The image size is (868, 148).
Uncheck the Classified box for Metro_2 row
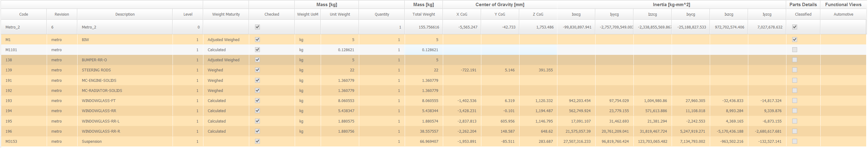(794, 27)
